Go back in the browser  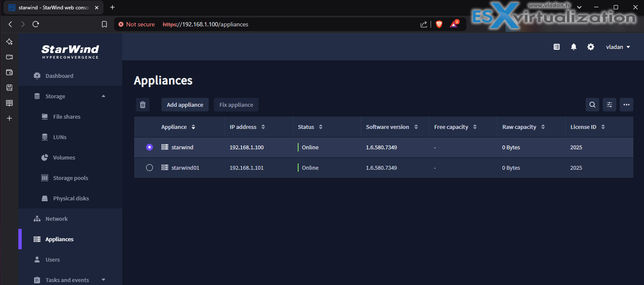pos(10,24)
